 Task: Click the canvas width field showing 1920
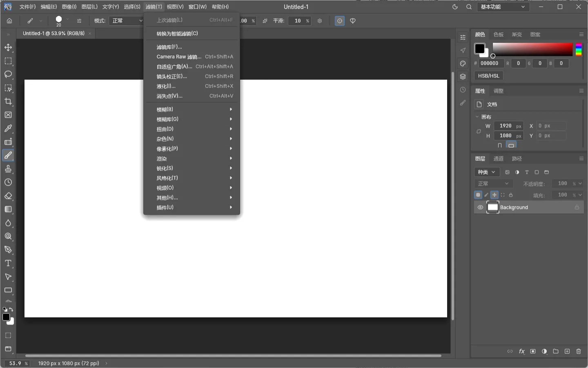(509, 126)
